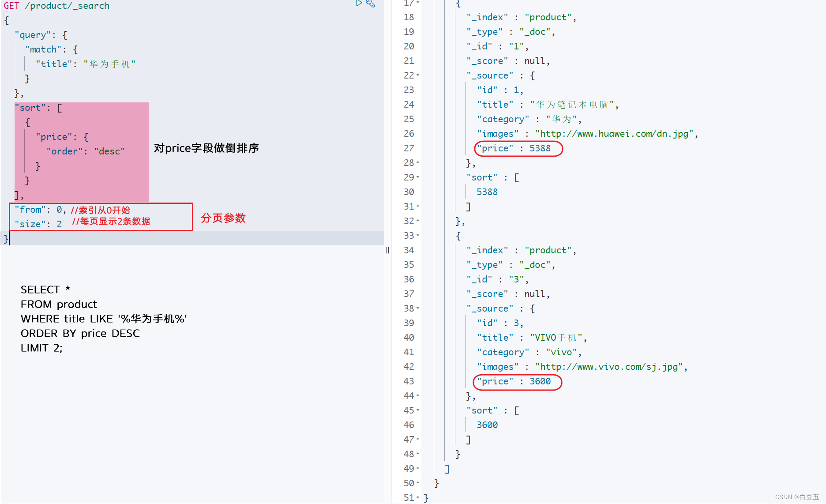Click "id" : 1 on line 23
The image size is (826, 504).
pyautogui.click(x=500, y=90)
